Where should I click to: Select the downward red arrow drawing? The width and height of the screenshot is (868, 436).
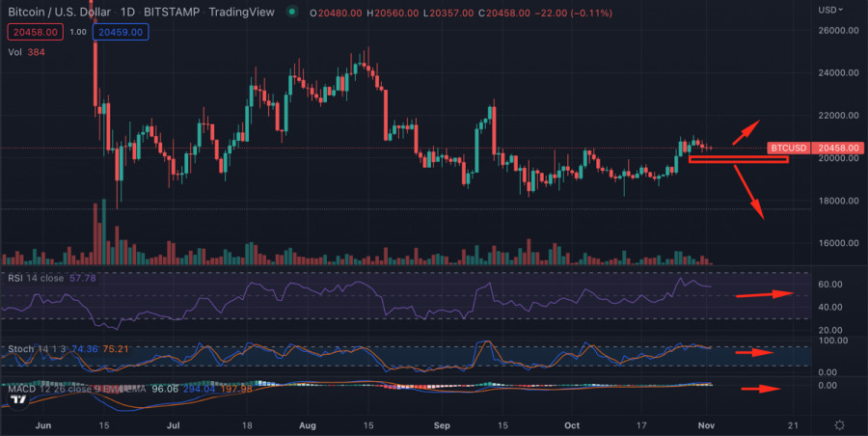click(749, 191)
